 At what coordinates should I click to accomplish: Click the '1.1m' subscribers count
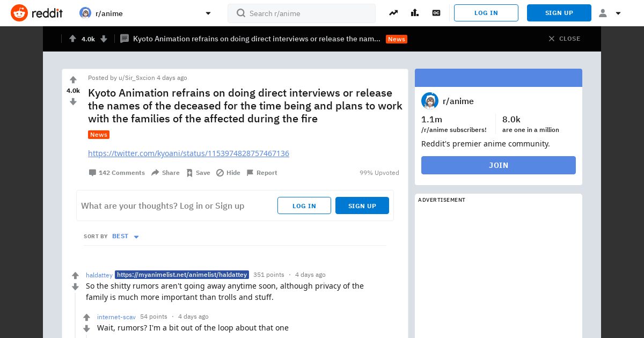coord(432,120)
